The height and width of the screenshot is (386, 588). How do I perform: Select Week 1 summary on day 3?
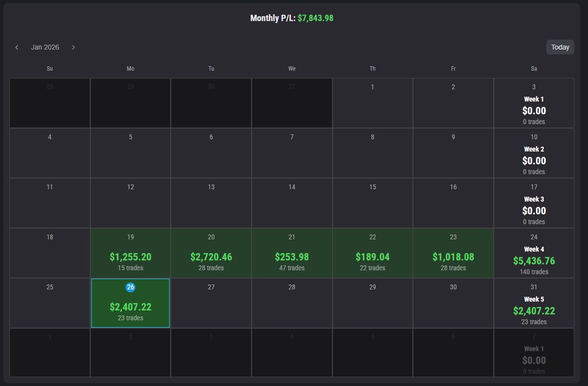(x=534, y=103)
